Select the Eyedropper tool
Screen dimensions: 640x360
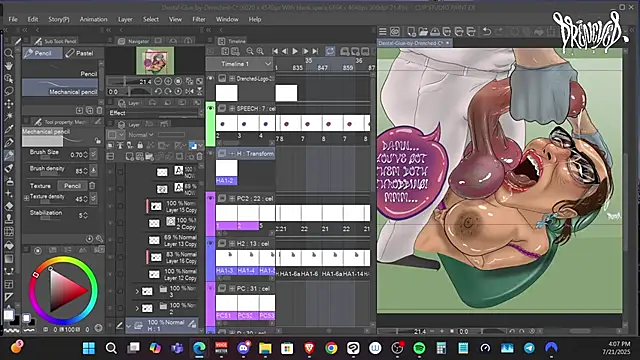tap(9, 129)
